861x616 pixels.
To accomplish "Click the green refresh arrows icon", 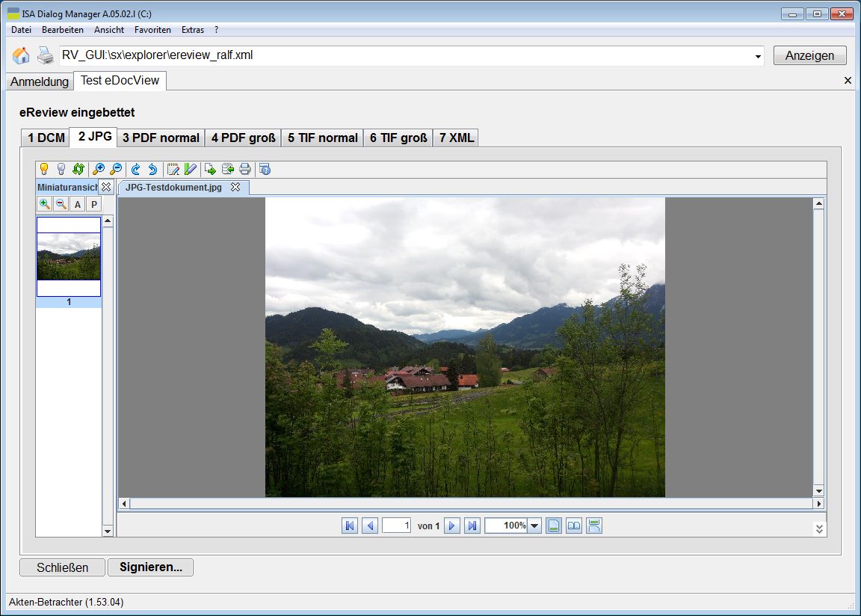I will coord(78,169).
